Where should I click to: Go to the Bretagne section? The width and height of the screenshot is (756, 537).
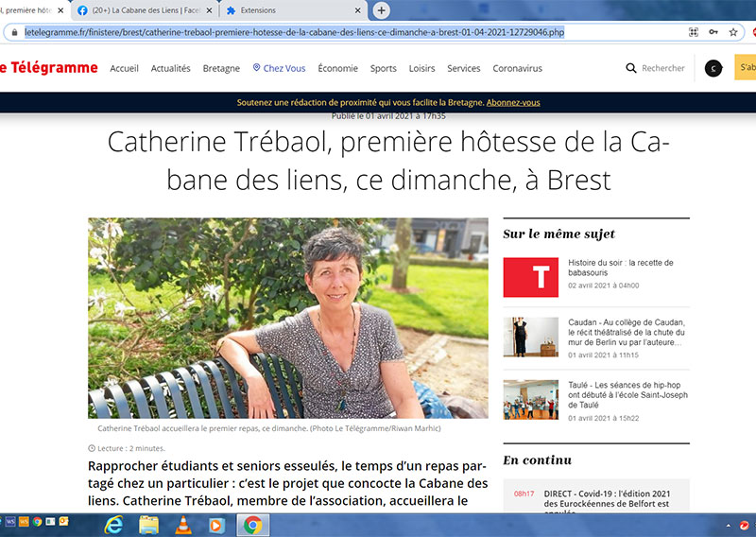click(x=221, y=68)
